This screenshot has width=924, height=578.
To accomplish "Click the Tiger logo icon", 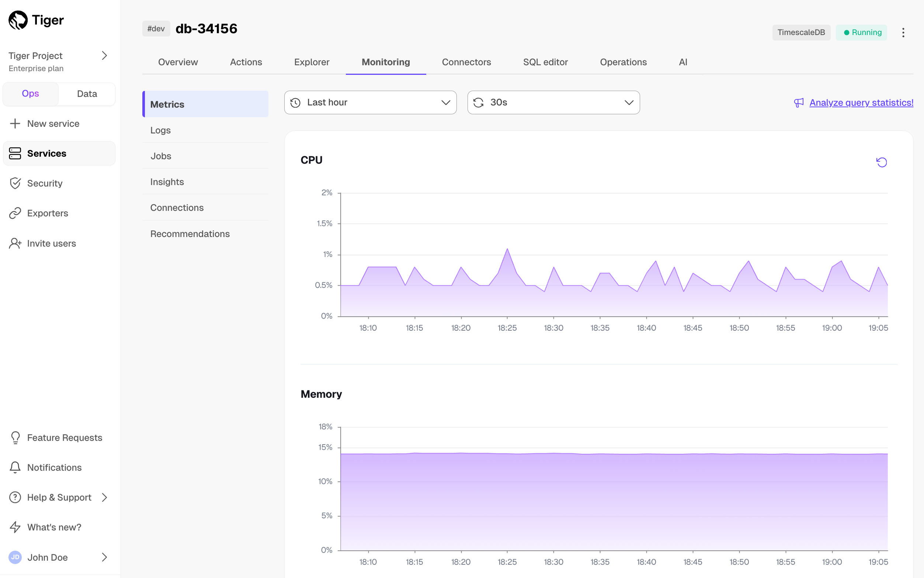I will click(18, 20).
